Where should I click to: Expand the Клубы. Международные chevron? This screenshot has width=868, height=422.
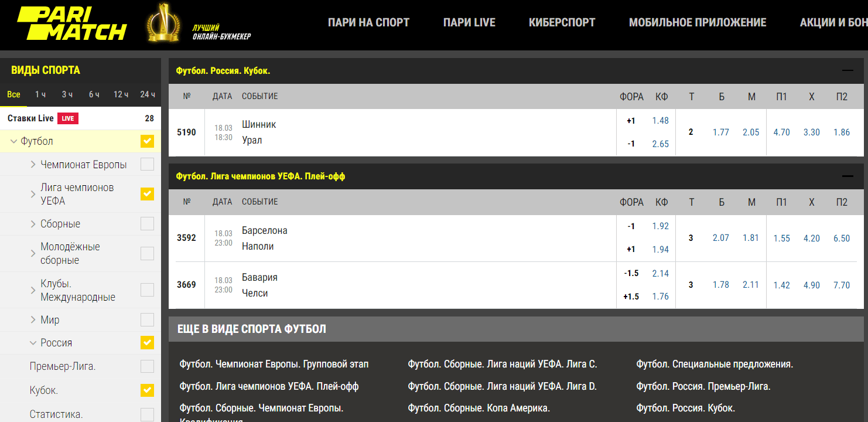33,290
